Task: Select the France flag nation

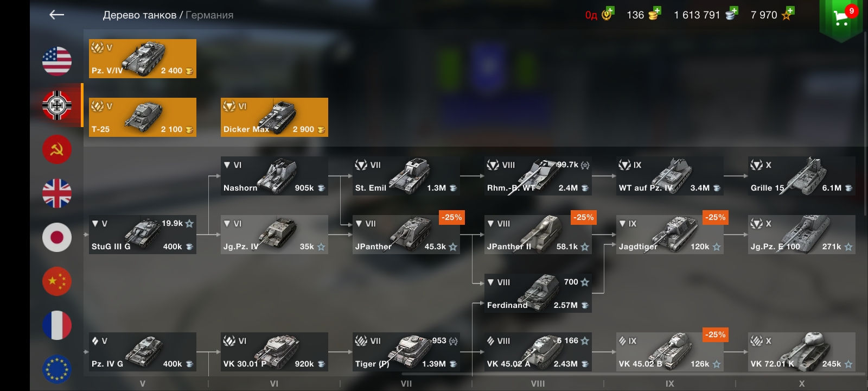Action: tap(57, 325)
